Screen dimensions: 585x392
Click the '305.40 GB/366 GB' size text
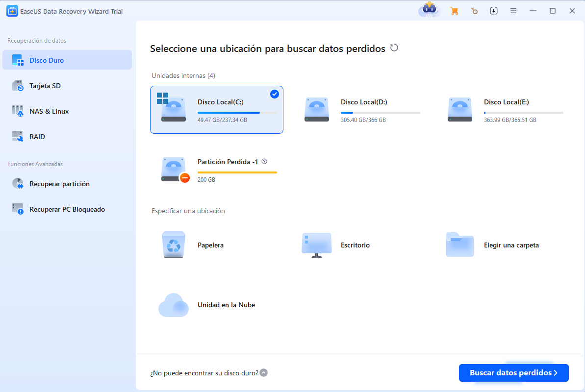[x=363, y=120]
